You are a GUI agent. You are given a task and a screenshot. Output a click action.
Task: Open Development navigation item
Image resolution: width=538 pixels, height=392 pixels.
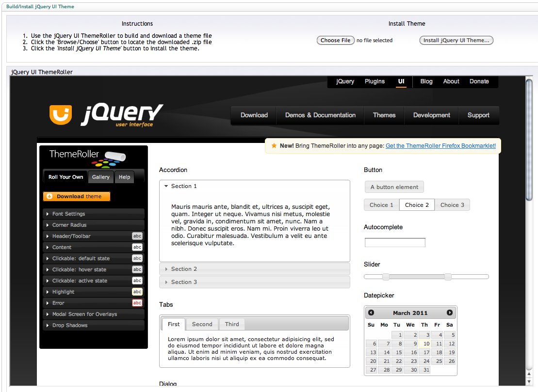click(x=432, y=115)
